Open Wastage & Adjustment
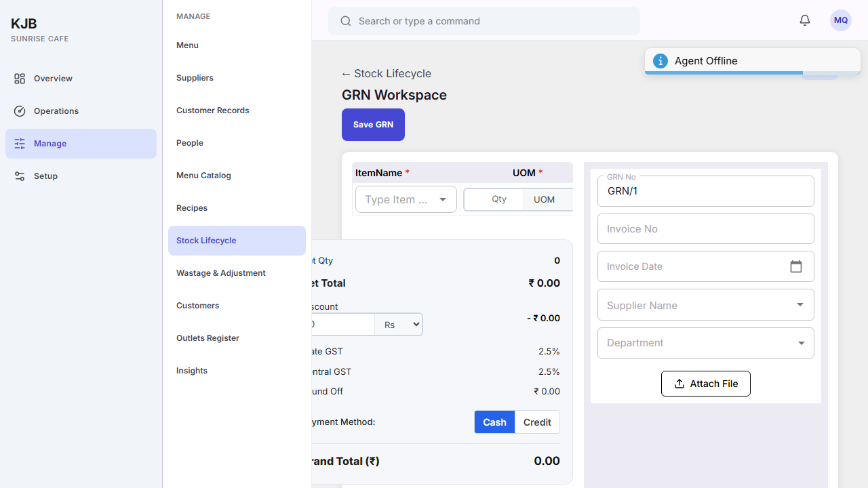The width and height of the screenshot is (868, 488). tap(237, 273)
